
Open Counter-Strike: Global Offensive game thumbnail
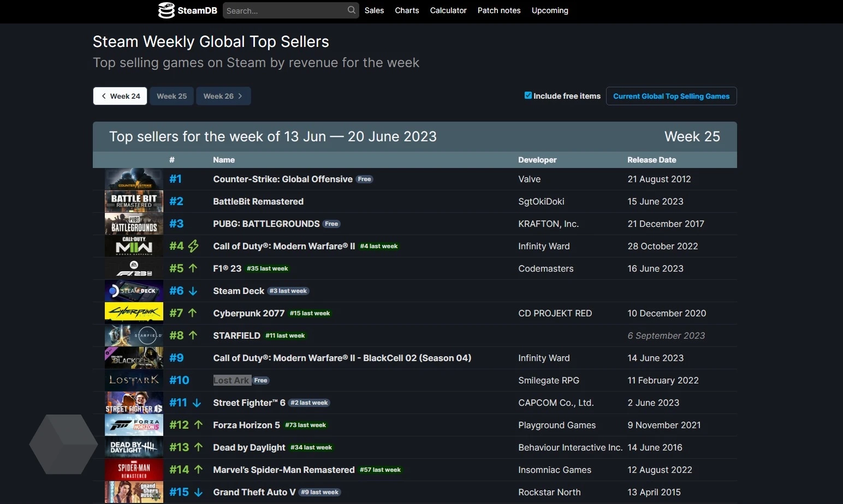click(134, 179)
